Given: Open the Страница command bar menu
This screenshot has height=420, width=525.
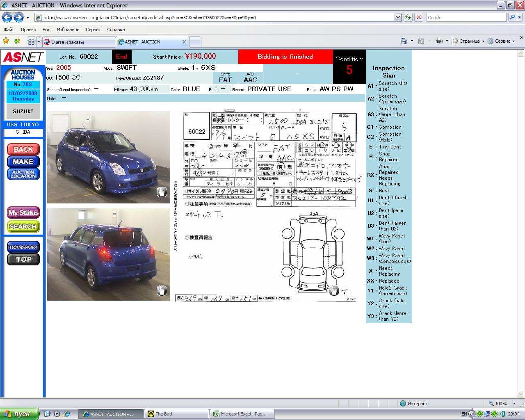Looking at the screenshot, I should tap(468, 41).
